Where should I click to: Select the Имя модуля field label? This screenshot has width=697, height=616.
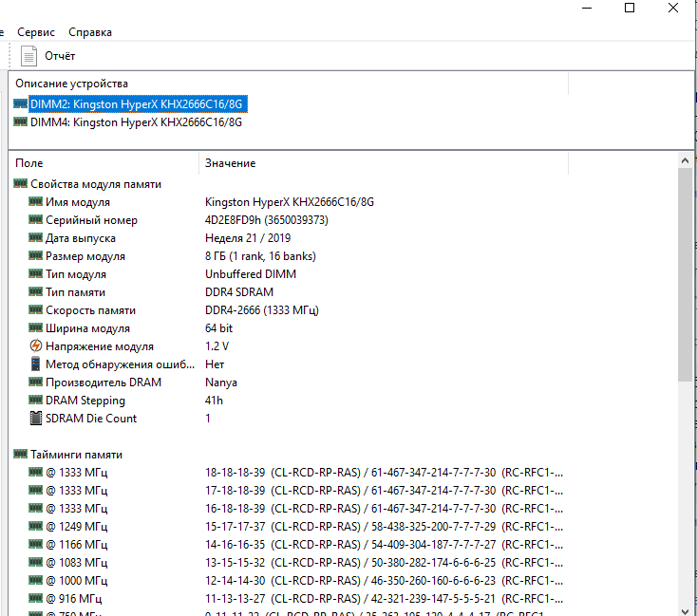(x=78, y=202)
